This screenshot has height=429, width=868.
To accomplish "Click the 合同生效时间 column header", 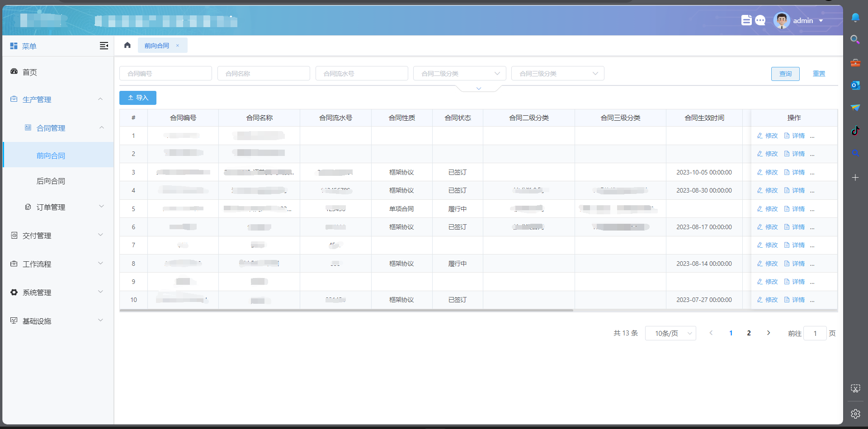I will (x=704, y=118).
